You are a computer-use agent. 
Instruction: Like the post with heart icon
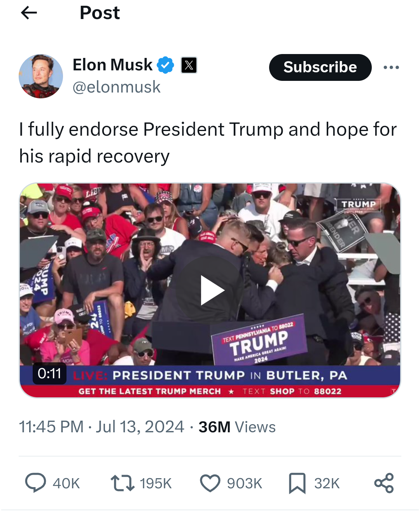point(210,483)
